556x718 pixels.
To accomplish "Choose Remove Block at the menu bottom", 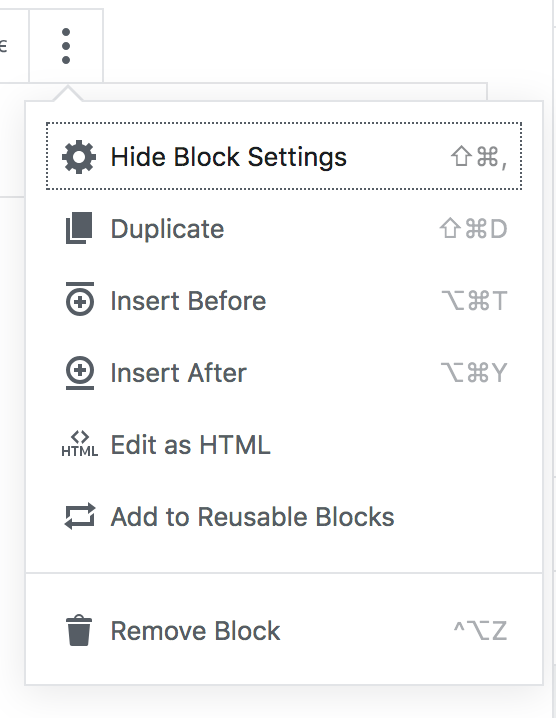I will (283, 631).
